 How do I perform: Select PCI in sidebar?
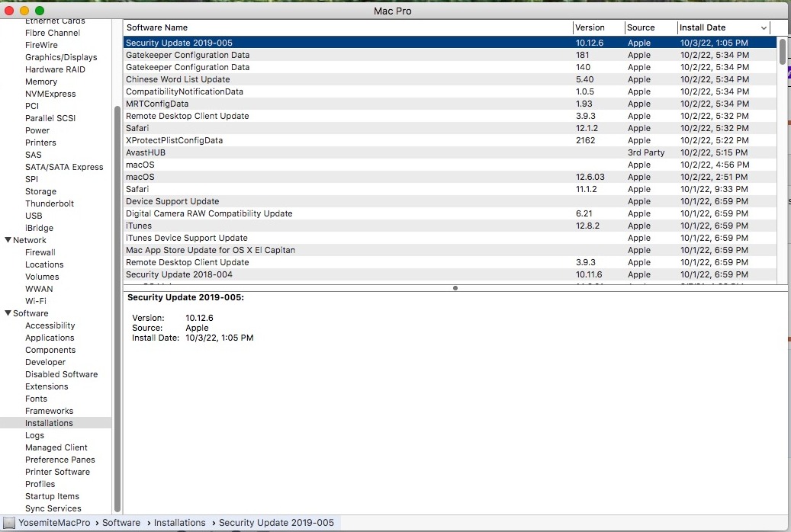point(32,106)
